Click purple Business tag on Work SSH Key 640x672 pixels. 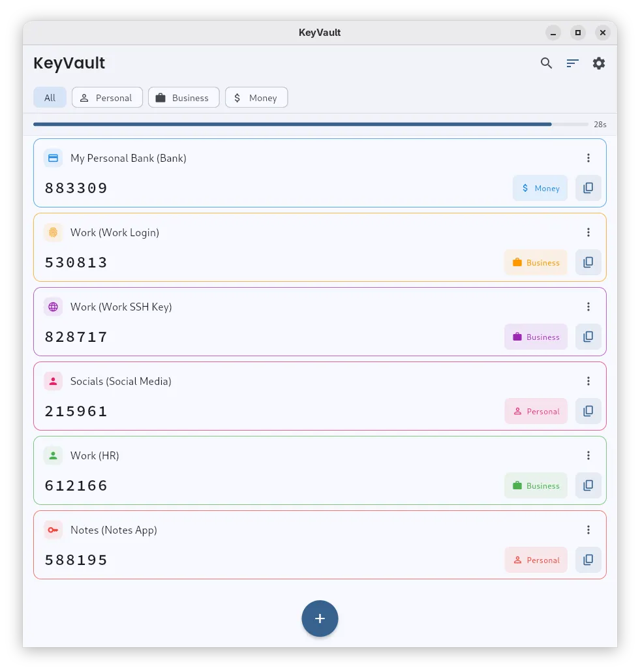536,337
